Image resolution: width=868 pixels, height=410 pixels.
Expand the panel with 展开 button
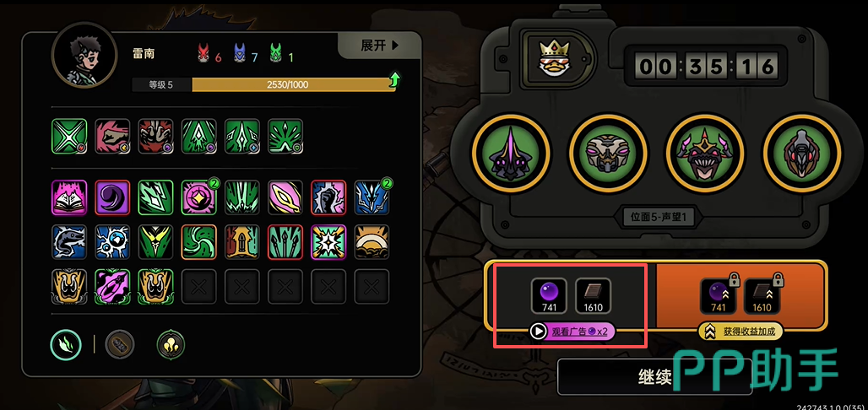(x=380, y=46)
